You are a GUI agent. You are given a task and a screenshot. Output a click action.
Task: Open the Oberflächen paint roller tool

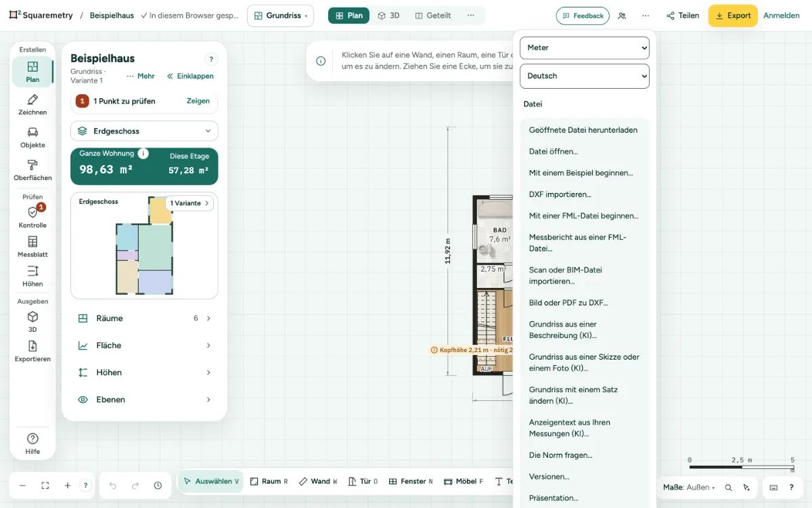32,170
